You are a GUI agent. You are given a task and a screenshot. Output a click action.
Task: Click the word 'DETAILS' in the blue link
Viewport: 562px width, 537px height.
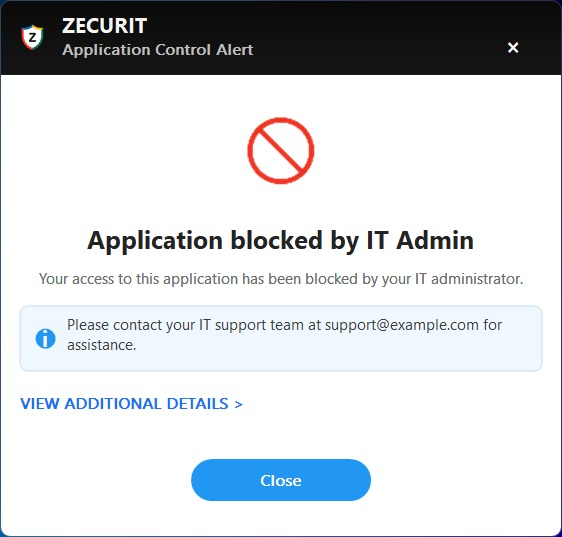pyautogui.click(x=197, y=404)
